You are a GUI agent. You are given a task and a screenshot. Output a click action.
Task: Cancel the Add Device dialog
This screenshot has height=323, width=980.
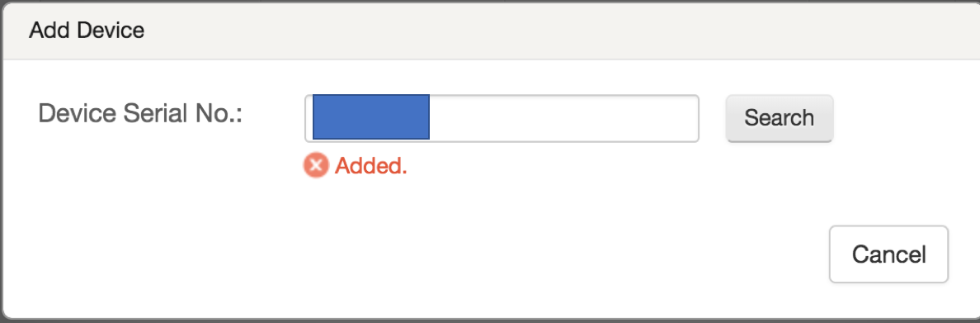pyautogui.click(x=888, y=254)
